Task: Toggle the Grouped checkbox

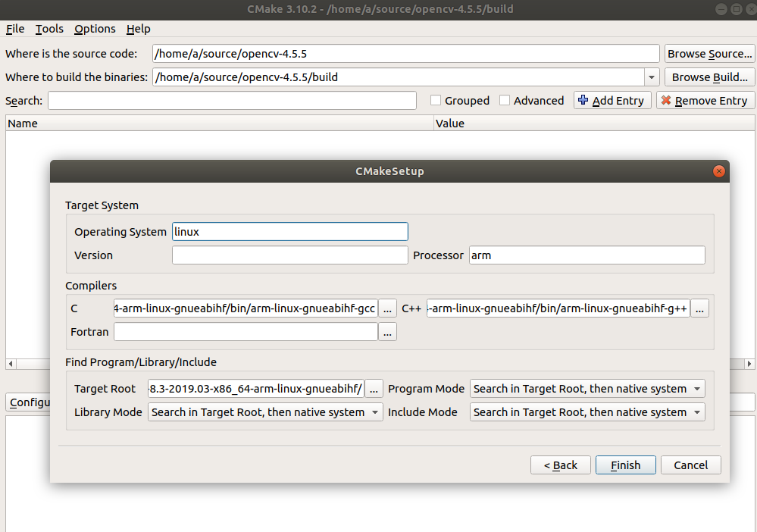Action: click(x=436, y=101)
